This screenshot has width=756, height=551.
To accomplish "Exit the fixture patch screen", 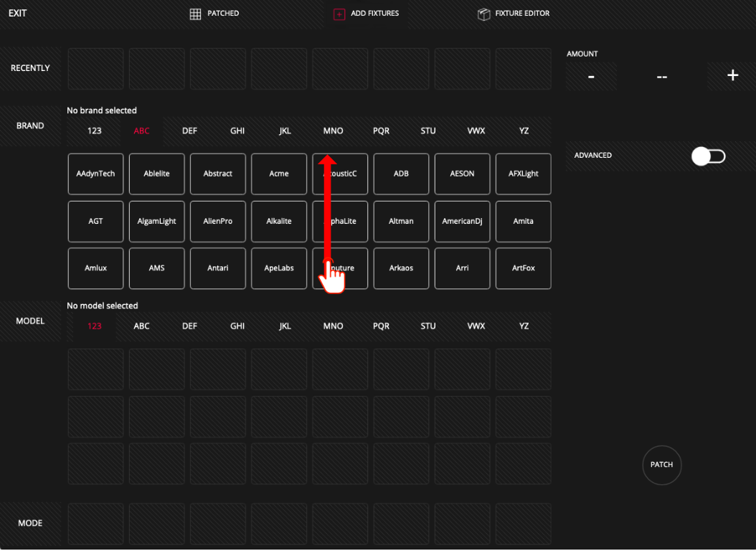I will [17, 14].
